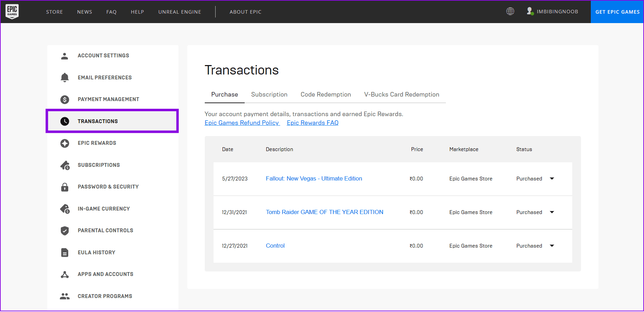Click the Price column header

[417, 149]
